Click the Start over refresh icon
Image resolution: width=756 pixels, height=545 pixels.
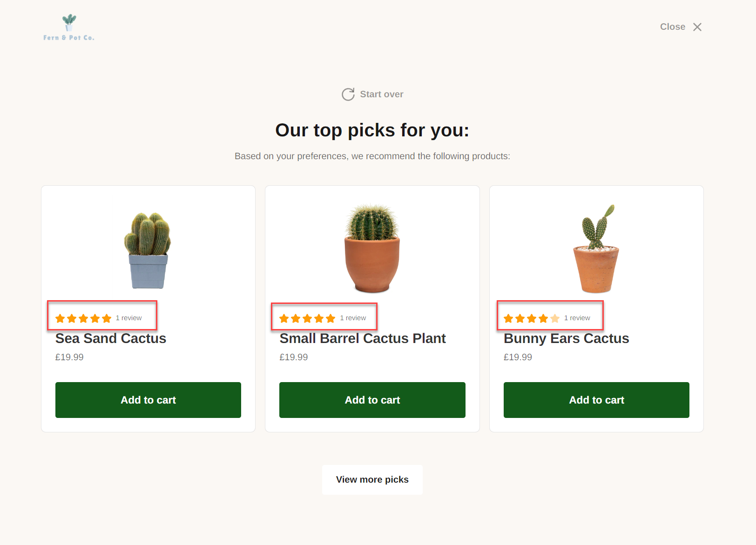pyautogui.click(x=348, y=94)
